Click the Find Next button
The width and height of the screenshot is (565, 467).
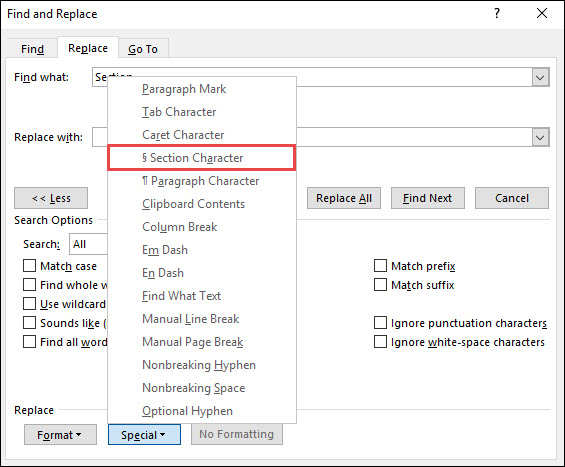click(x=428, y=198)
